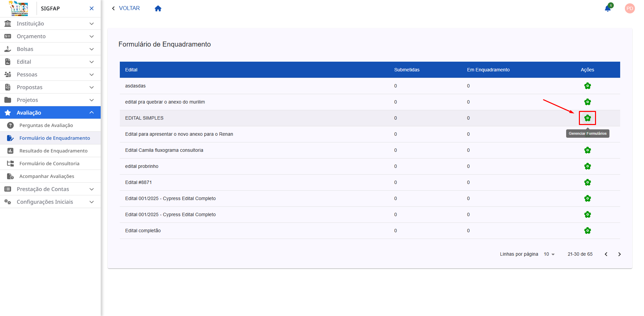Manage forms for edital probrinho
The image size is (644, 316).
[587, 166]
